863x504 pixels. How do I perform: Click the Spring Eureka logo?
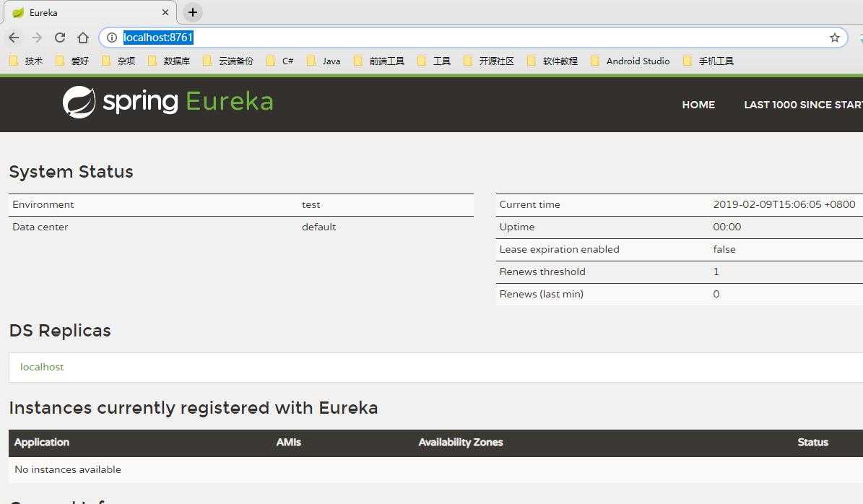click(168, 102)
